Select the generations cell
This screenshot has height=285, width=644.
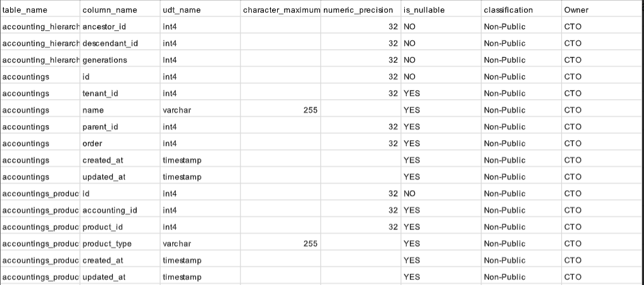coord(120,60)
